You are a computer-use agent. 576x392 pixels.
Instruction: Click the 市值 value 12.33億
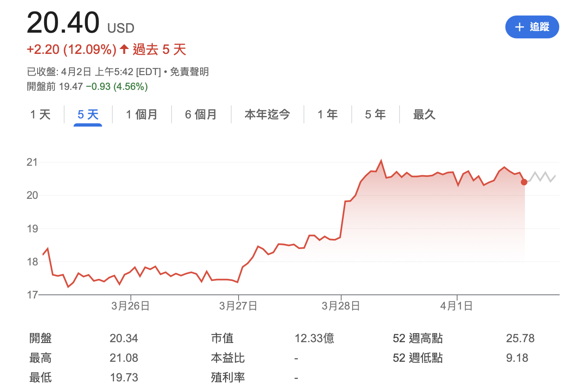pos(314,338)
